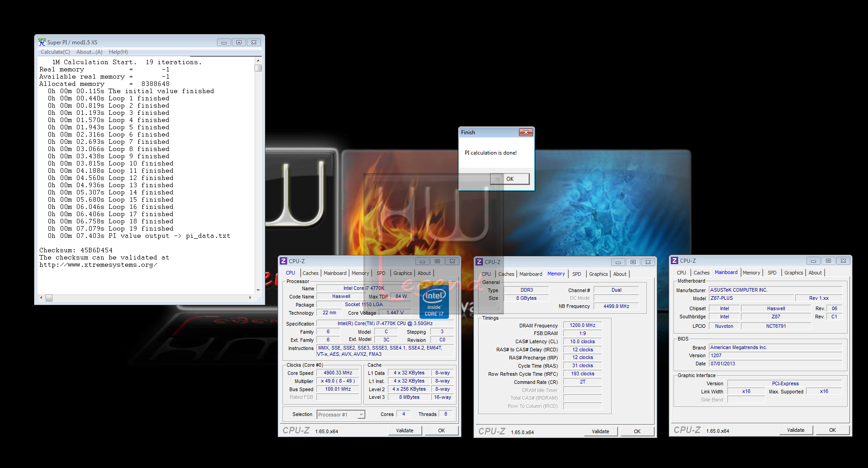Screen dimensions: 868x468
Task: Click CAS# Latency value 10.0 clocks
Action: 582,341
